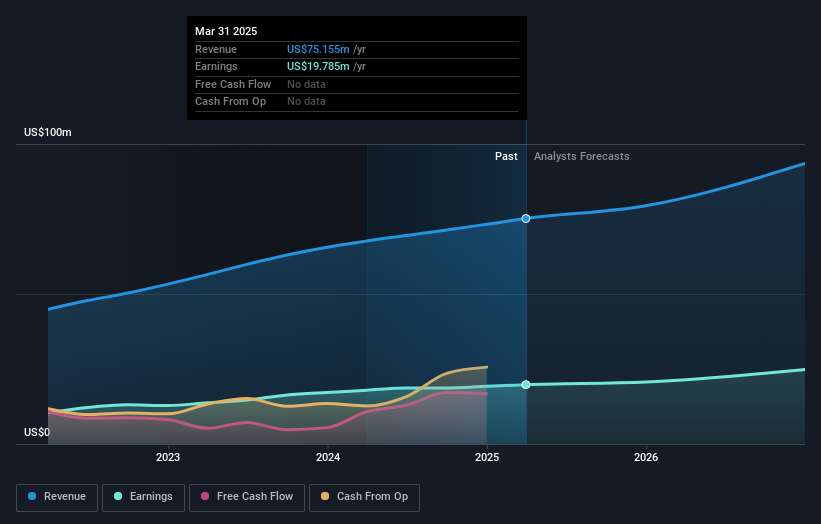Click the tooltip Cash From Op row label

(230, 102)
